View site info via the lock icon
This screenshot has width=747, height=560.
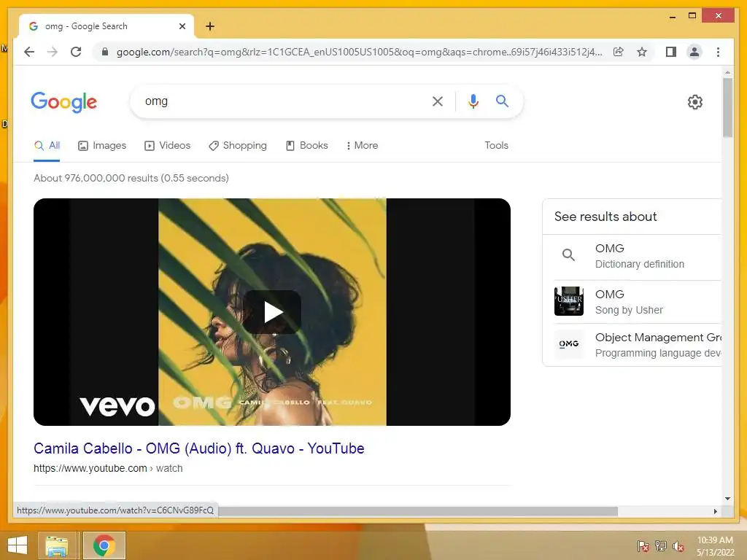tap(105, 52)
